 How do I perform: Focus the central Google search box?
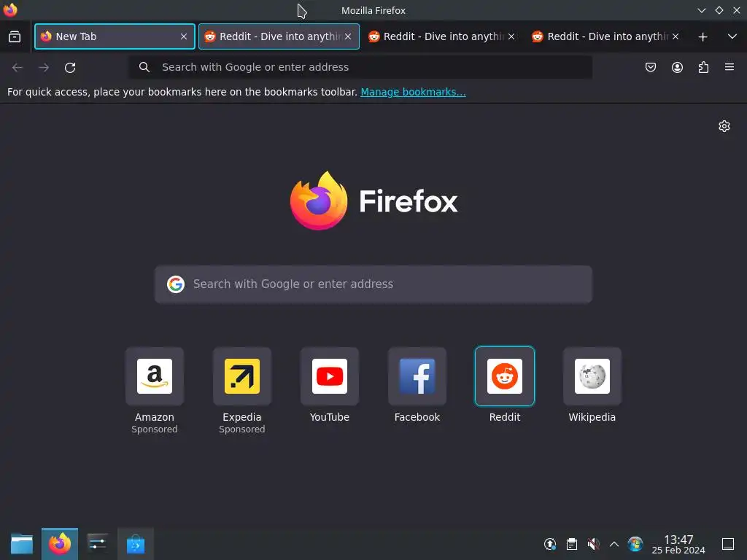coord(373,284)
